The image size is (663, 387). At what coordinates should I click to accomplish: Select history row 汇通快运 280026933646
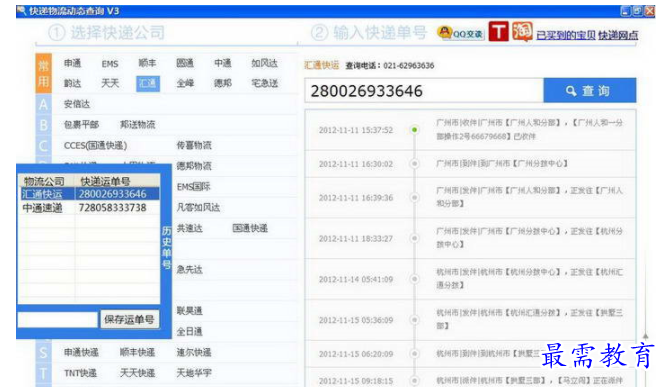pyautogui.click(x=89, y=194)
